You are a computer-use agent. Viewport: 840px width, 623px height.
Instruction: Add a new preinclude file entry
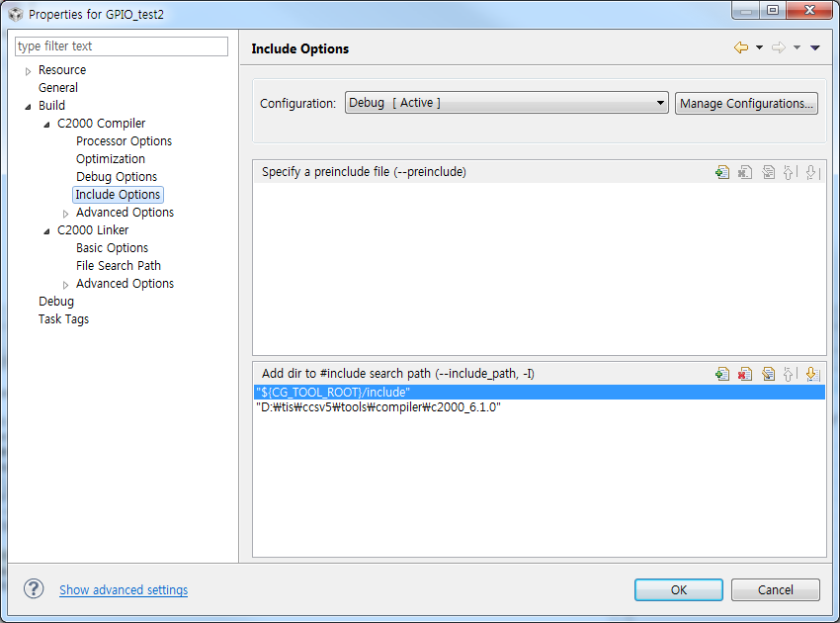click(x=721, y=171)
